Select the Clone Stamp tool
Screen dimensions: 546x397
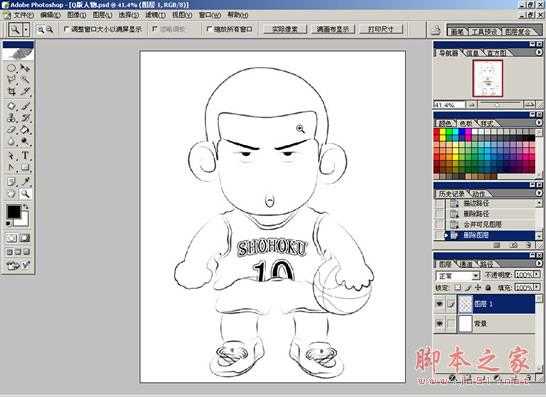tap(11, 118)
